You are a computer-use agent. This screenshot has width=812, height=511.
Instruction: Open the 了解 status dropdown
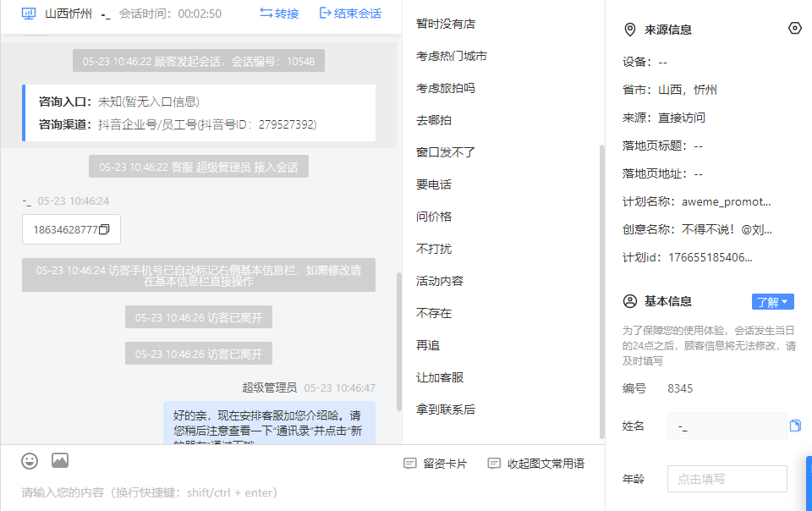(x=772, y=302)
